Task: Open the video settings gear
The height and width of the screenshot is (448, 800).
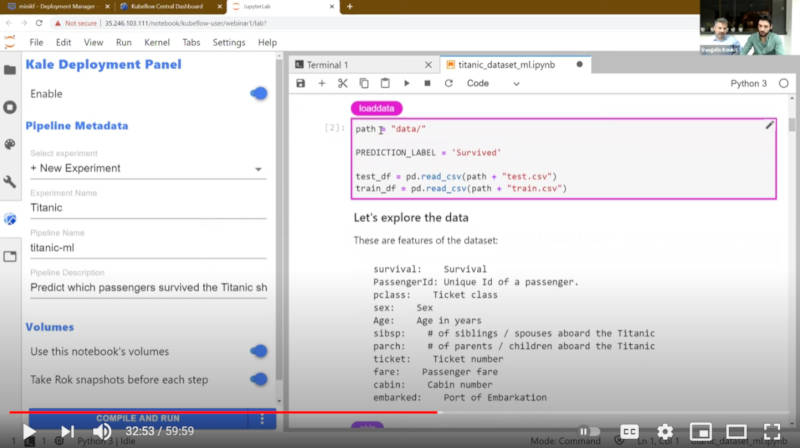Action: coord(665,432)
